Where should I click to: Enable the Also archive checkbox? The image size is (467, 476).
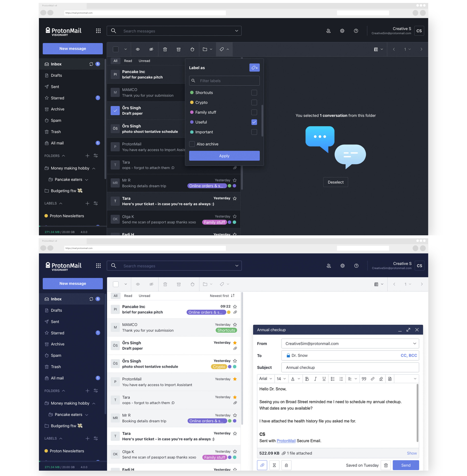pyautogui.click(x=192, y=144)
